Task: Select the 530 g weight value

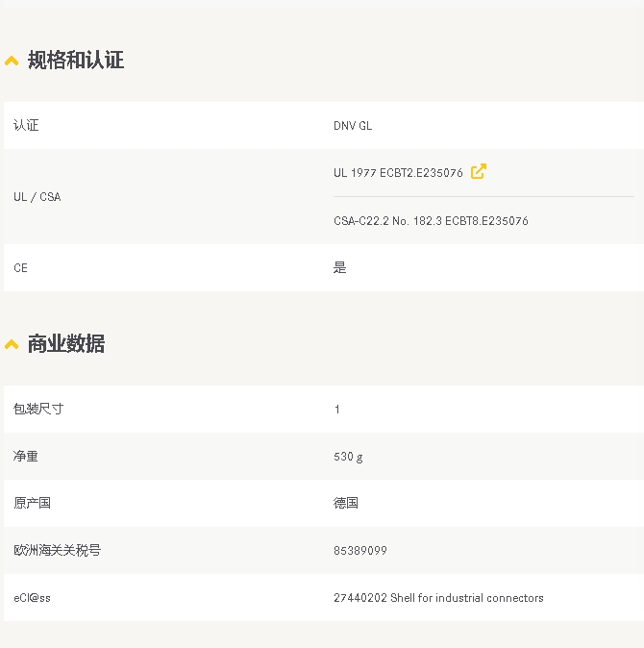Action: point(348,457)
